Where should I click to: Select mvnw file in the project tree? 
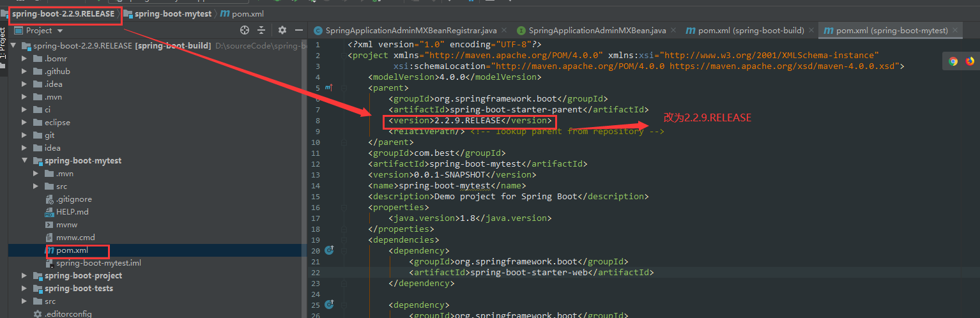click(x=67, y=225)
